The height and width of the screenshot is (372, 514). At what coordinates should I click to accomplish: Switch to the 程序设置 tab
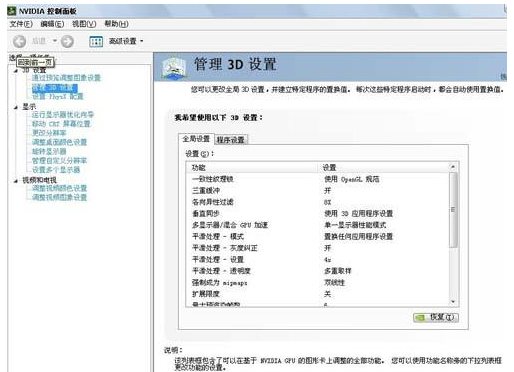coord(231,140)
